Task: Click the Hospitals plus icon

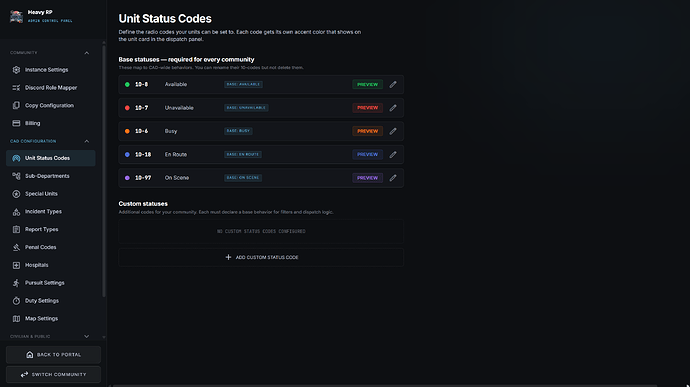Action: [16, 265]
